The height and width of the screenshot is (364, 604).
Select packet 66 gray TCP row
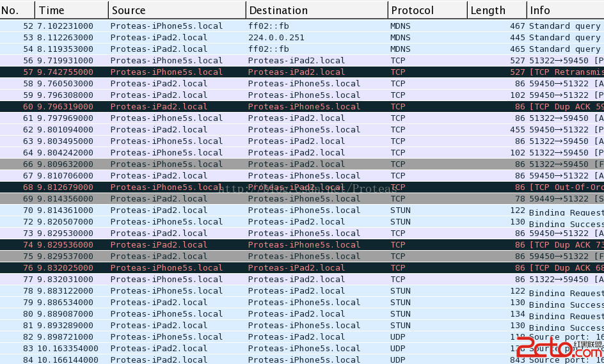[256, 164]
